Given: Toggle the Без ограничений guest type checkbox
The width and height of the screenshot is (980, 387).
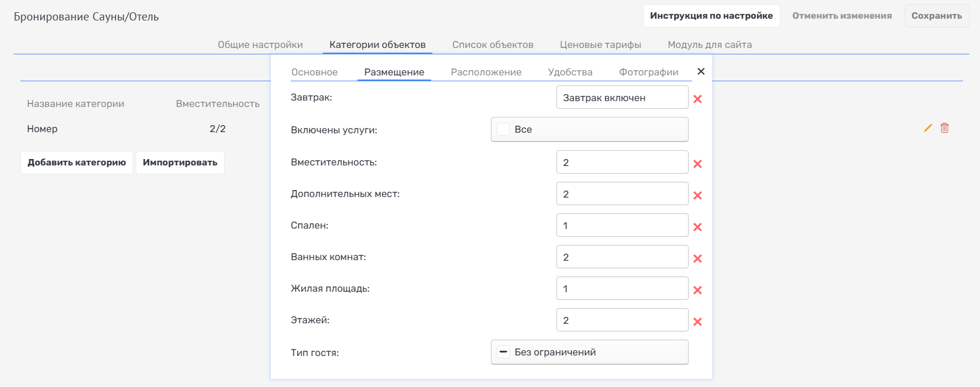Looking at the screenshot, I should pos(503,352).
